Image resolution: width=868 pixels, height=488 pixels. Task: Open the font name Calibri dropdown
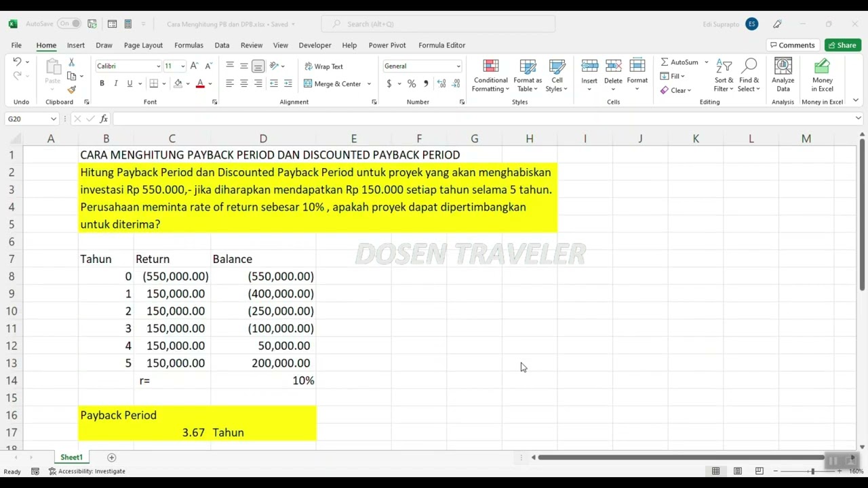[158, 66]
